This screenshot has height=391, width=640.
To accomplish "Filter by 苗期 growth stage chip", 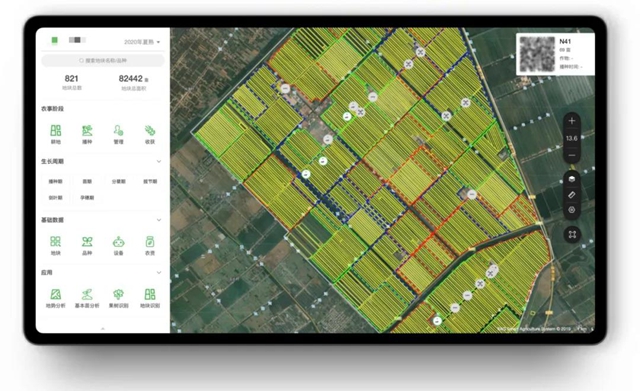I will [x=87, y=181].
